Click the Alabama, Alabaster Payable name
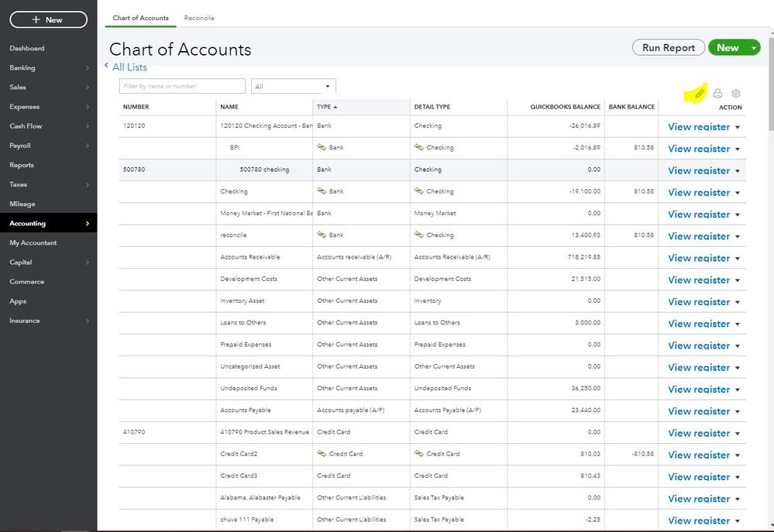This screenshot has width=774, height=532. pyautogui.click(x=260, y=497)
